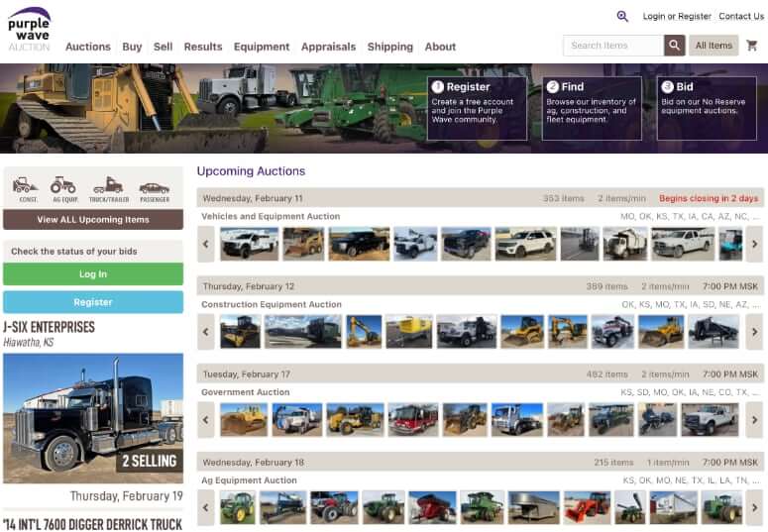
Task: Click into the Search Items field
Action: 612,46
